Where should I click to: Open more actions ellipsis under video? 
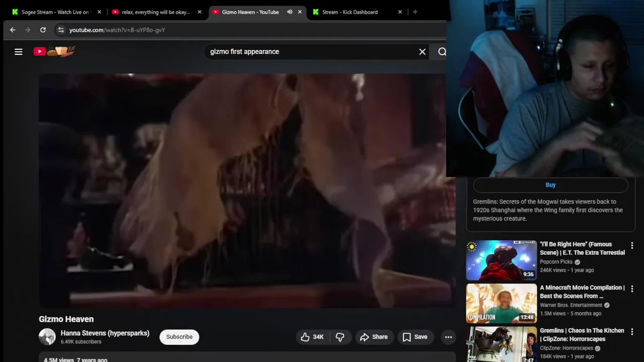[x=448, y=337]
